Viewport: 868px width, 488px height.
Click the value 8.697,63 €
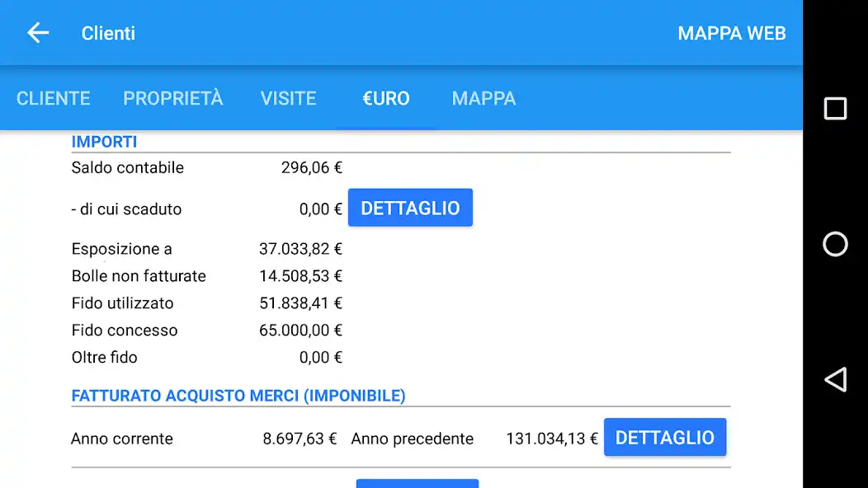click(300, 439)
